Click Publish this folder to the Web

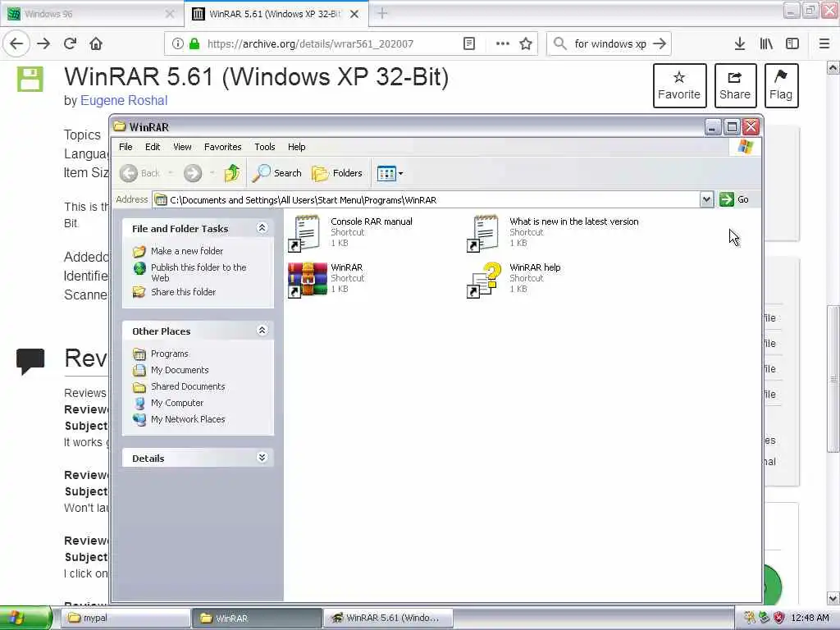[x=199, y=272]
